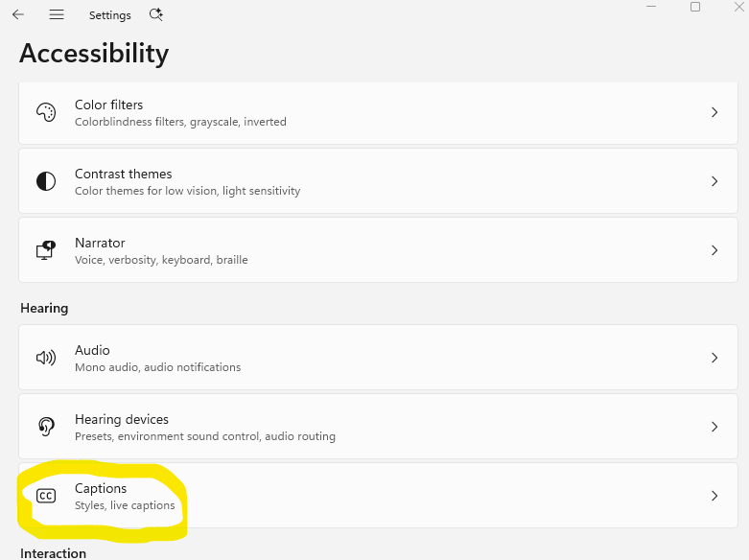749x560 pixels.
Task: Click the Color filters palette icon
Action: pyautogui.click(x=46, y=112)
